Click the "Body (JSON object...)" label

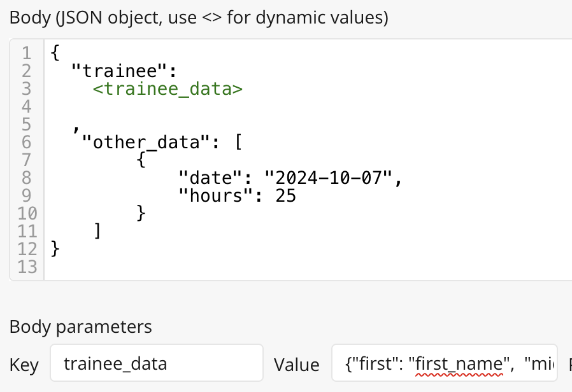(x=199, y=18)
